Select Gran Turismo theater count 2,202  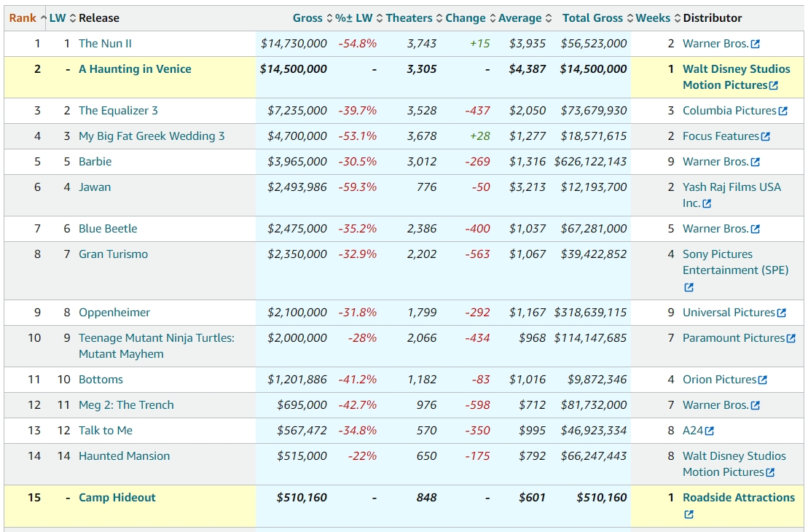[422, 254]
